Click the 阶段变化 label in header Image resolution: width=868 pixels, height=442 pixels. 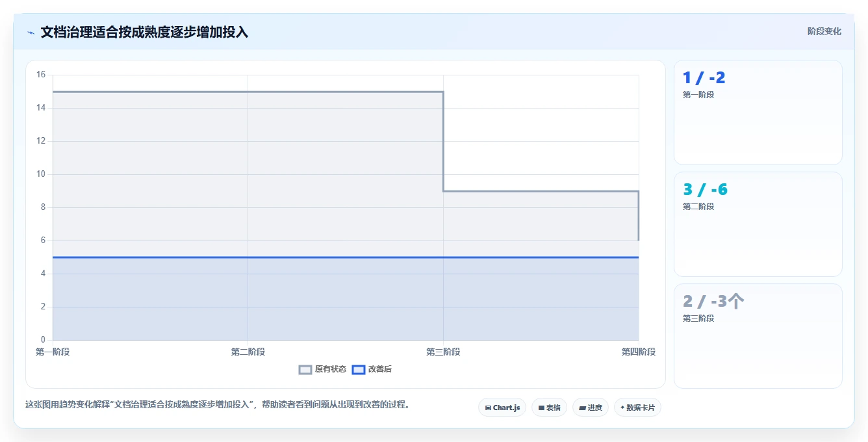click(824, 31)
